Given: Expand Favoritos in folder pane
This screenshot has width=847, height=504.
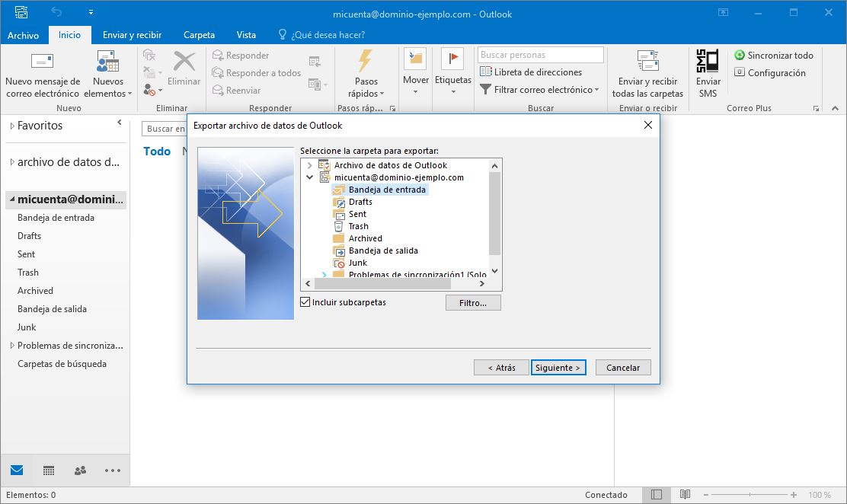Looking at the screenshot, I should (12, 126).
